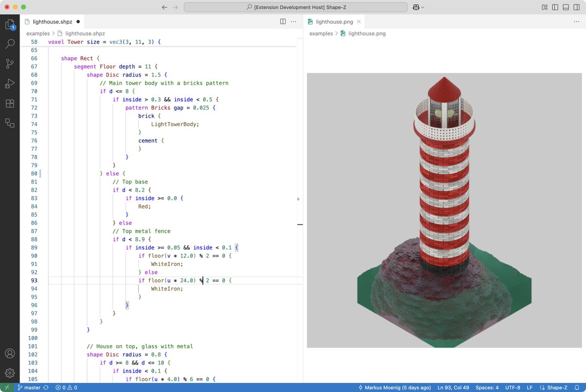586x392 pixels.
Task: Open the Copilot chat icon
Action: 417,7
